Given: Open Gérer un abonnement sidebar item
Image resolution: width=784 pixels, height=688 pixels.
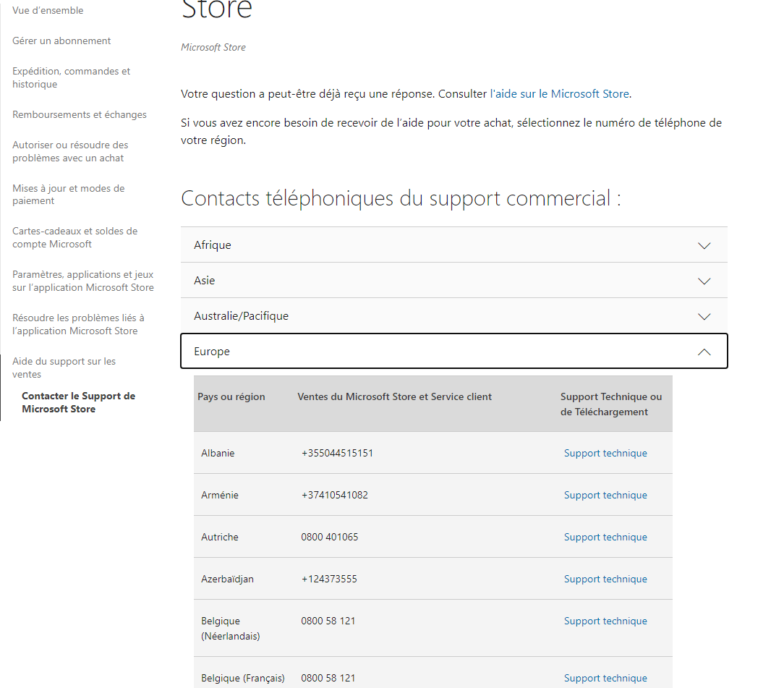Looking at the screenshot, I should point(61,41).
